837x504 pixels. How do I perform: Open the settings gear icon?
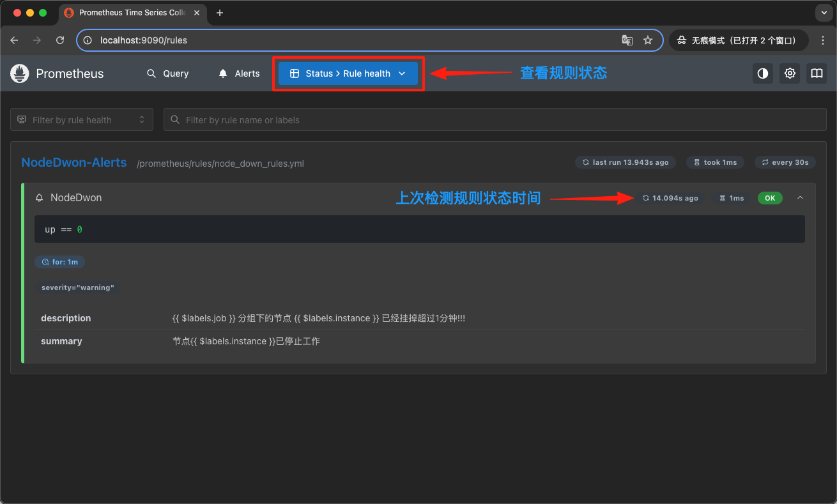pos(789,73)
